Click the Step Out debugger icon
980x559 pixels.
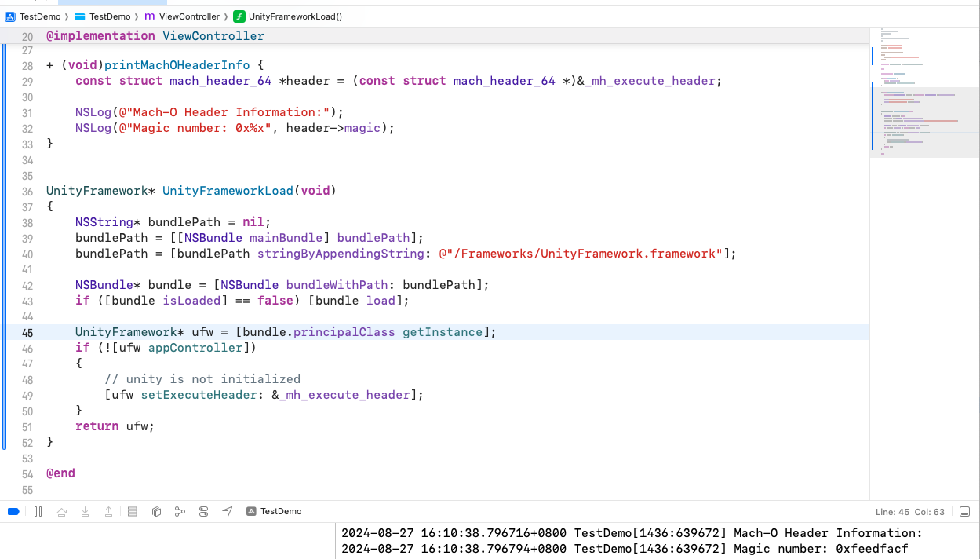(x=108, y=511)
